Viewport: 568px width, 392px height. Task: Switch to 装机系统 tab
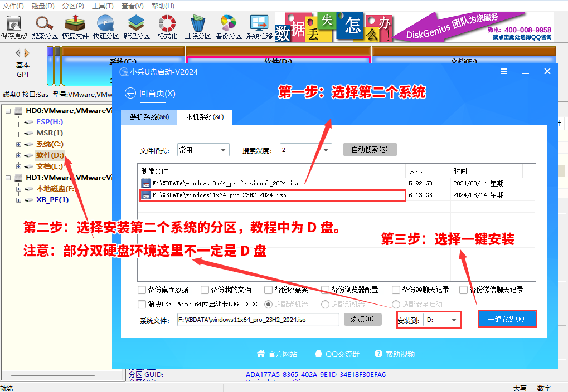pos(149,117)
